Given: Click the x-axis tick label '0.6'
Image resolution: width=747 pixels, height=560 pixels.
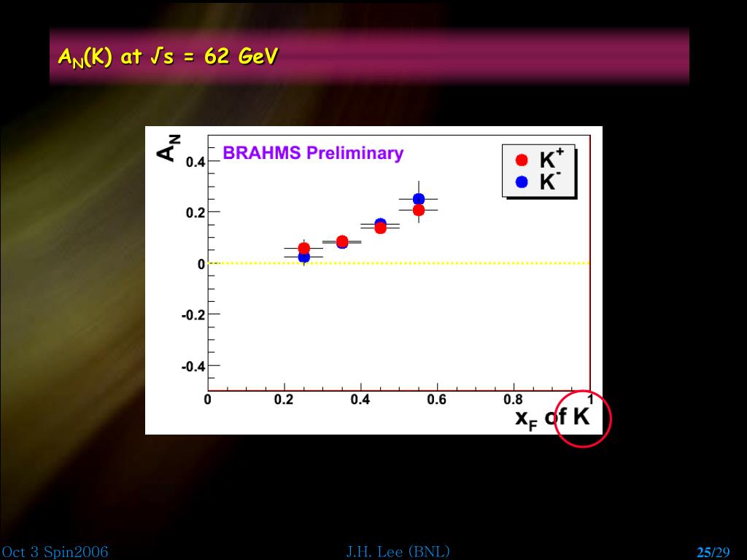Looking at the screenshot, I should click(437, 399).
